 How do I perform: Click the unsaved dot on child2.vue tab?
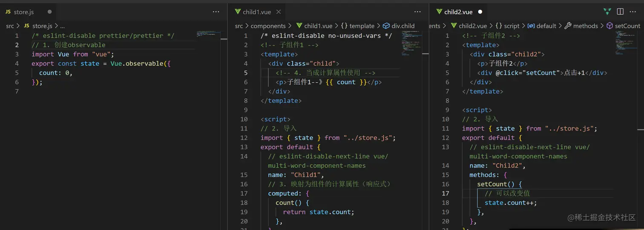point(480,12)
